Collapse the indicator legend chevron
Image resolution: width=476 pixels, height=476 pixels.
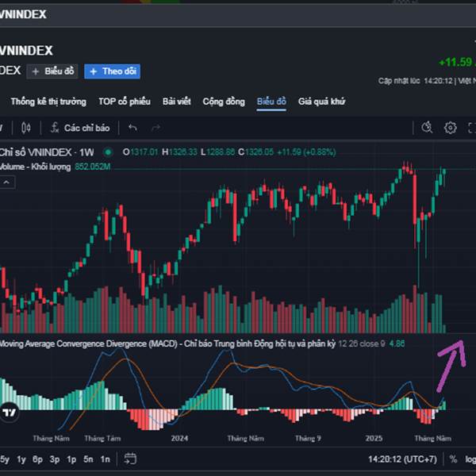[x=6, y=182]
